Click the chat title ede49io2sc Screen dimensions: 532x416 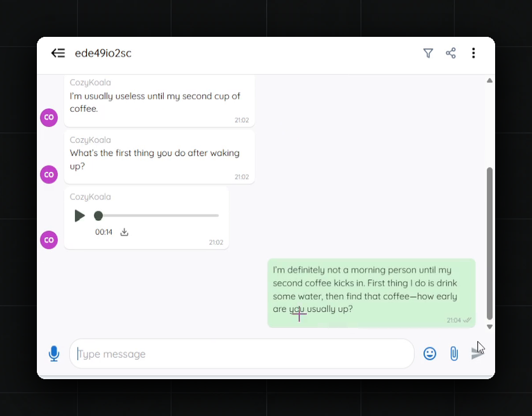pyautogui.click(x=103, y=53)
